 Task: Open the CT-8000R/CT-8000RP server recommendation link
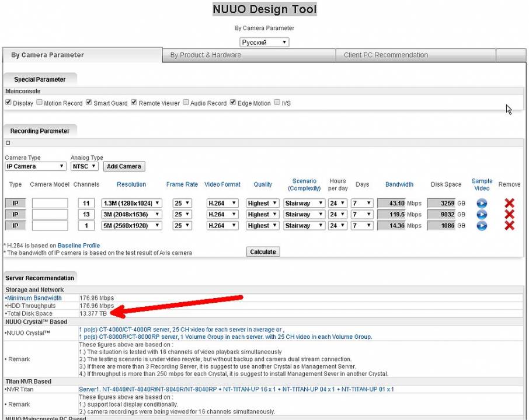coord(225,337)
